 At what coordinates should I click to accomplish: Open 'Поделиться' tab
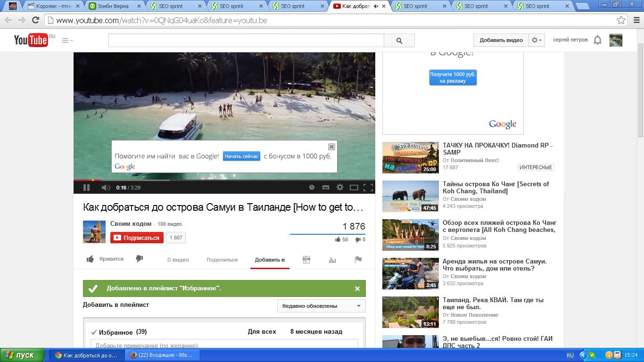pos(222,260)
